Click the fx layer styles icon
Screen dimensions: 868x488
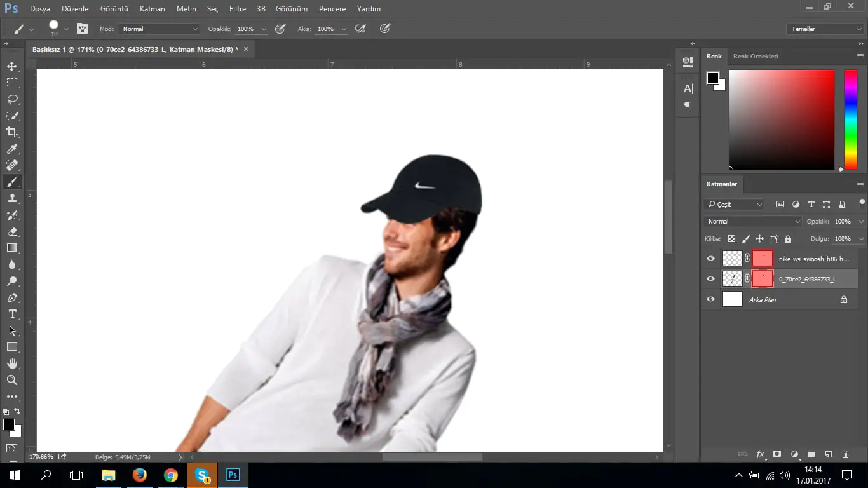point(760,454)
